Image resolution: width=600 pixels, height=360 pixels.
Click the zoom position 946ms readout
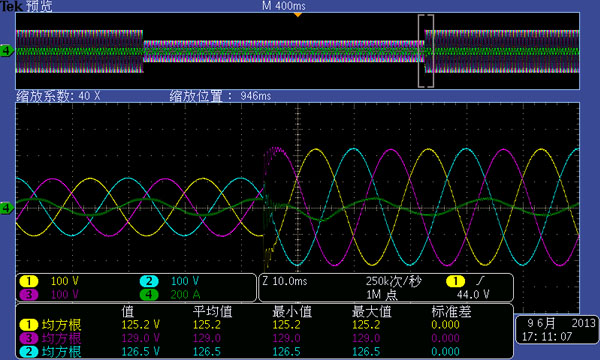coord(220,96)
